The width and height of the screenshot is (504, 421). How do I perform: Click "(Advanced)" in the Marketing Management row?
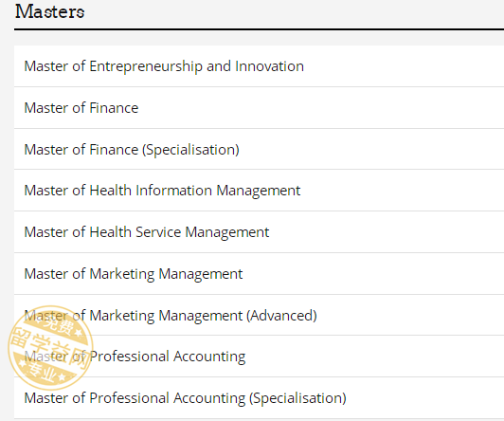[281, 316]
